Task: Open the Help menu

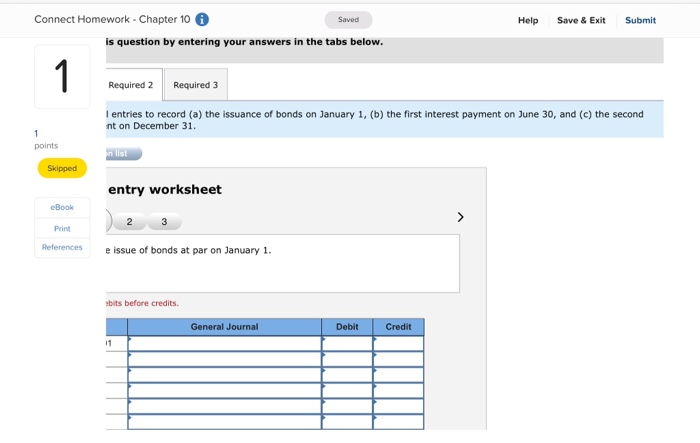Action: pos(528,20)
